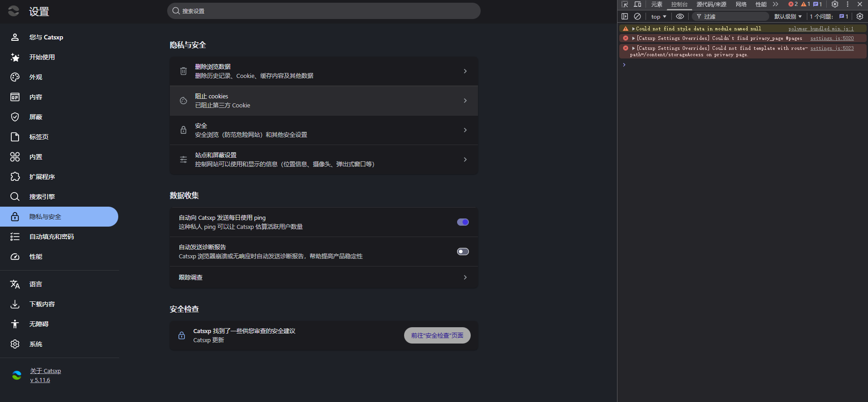Open the settings.js:5020 source link
The height and width of the screenshot is (402, 868).
[x=832, y=39]
